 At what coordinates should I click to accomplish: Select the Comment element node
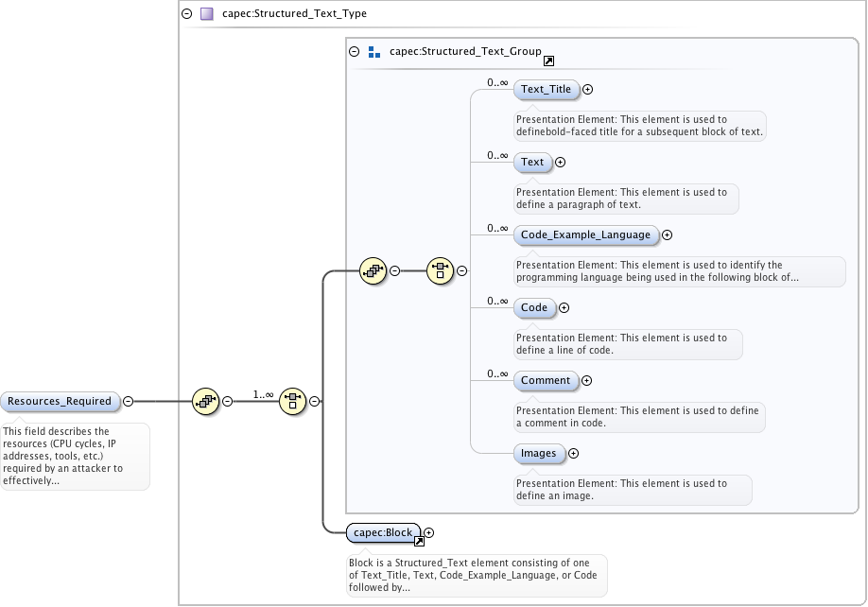pyautogui.click(x=546, y=380)
